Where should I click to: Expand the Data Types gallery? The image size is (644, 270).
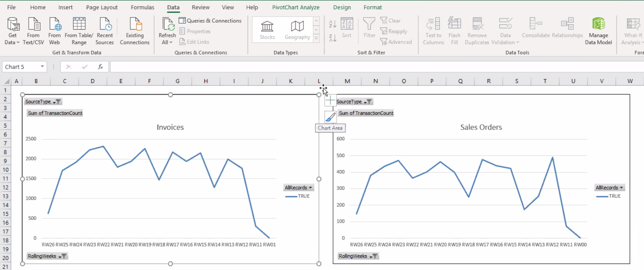tap(316, 39)
